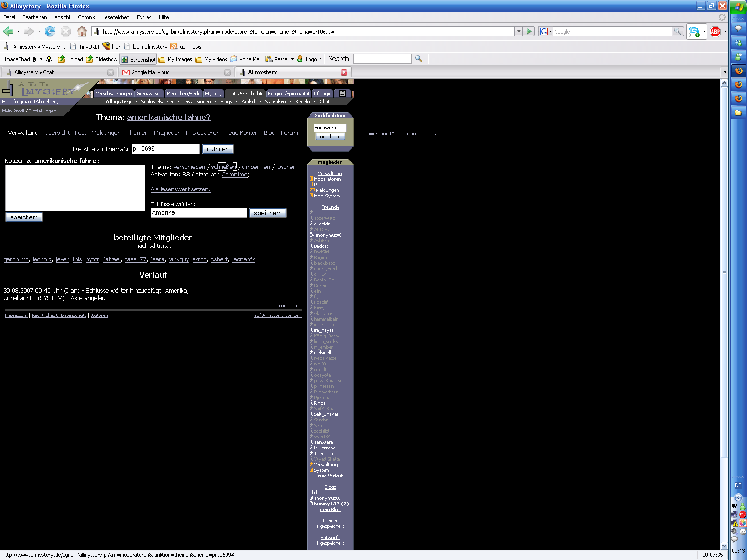Click the page's vertical scrollbar track
Image resolution: width=747 pixels, height=560 pixels.
(x=724, y=327)
